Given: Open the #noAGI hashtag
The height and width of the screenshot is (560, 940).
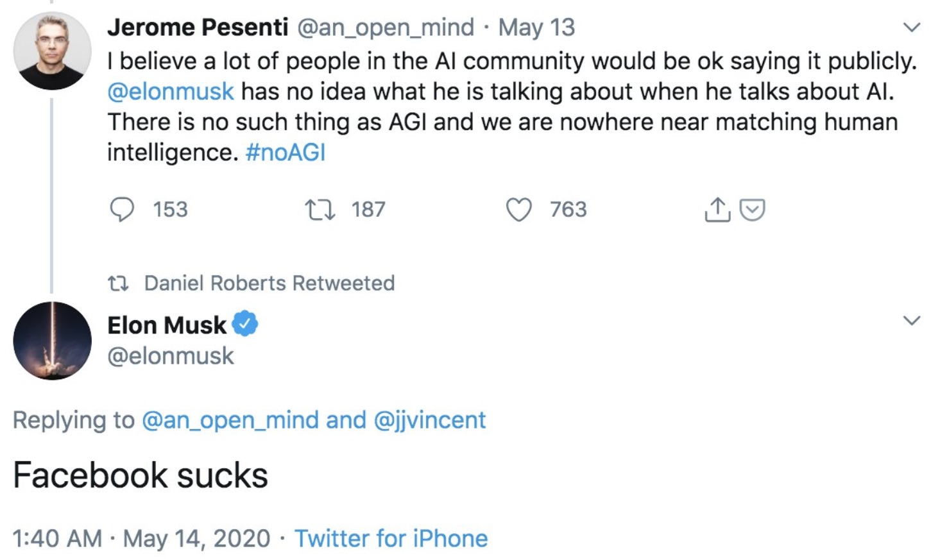Looking at the screenshot, I should (285, 152).
